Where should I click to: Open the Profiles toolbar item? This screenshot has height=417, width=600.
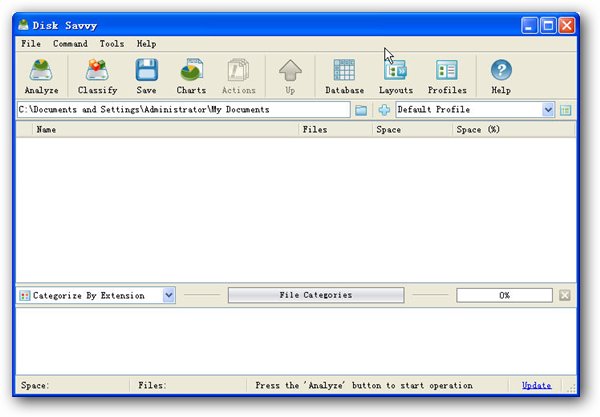click(x=447, y=76)
